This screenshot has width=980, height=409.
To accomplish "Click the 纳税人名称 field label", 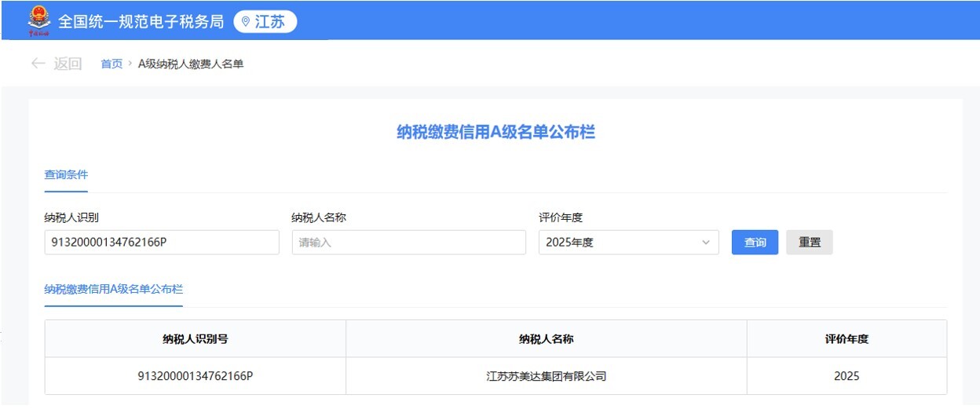I will (319, 217).
